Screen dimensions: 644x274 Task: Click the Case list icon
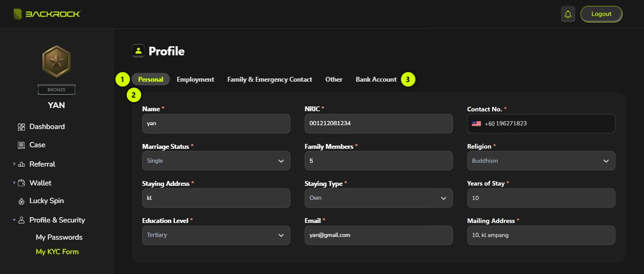[21, 145]
